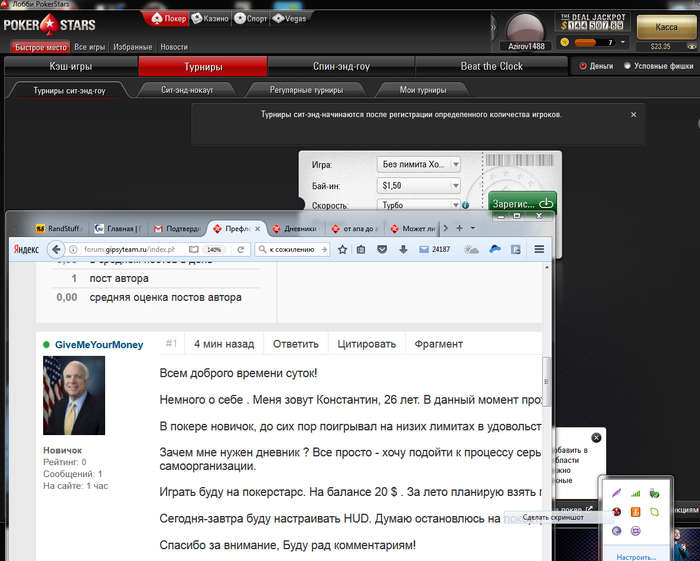Click the site info icon in address bar
The width and height of the screenshot is (700, 561).
[74, 249]
